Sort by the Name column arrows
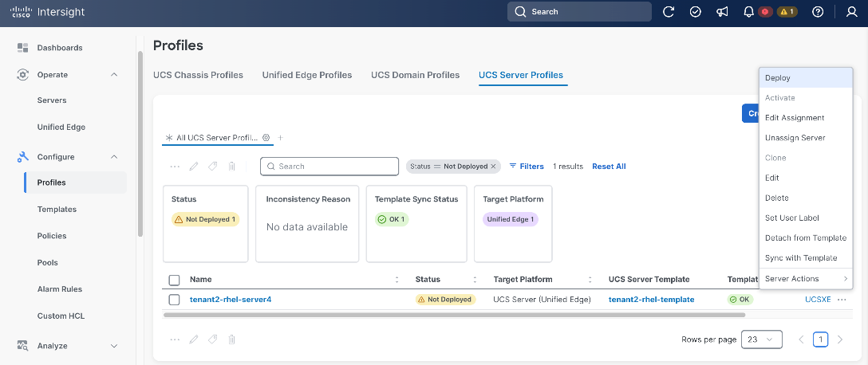The height and width of the screenshot is (365, 868). [397, 280]
